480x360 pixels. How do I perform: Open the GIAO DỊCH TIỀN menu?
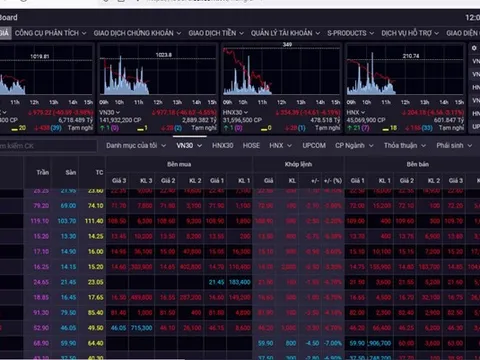(216, 33)
